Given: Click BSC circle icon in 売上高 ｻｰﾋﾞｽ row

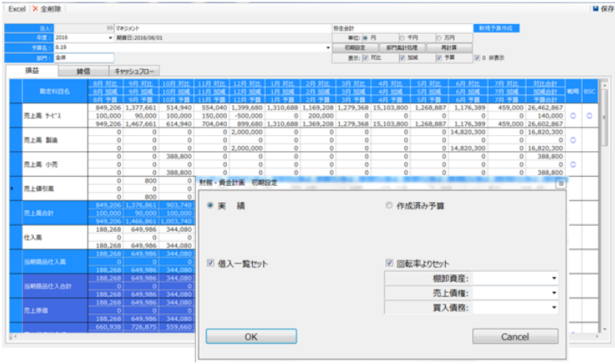Looking at the screenshot, I should (590, 116).
